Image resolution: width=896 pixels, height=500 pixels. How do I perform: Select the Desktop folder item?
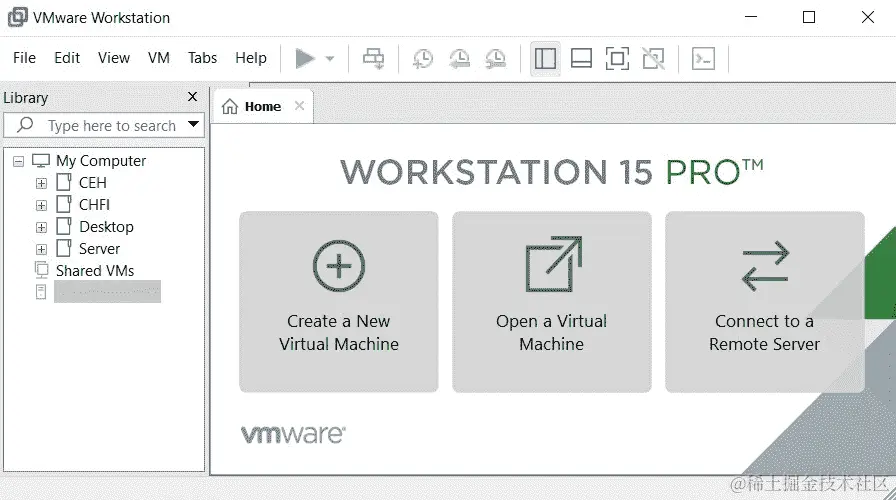pos(106,227)
